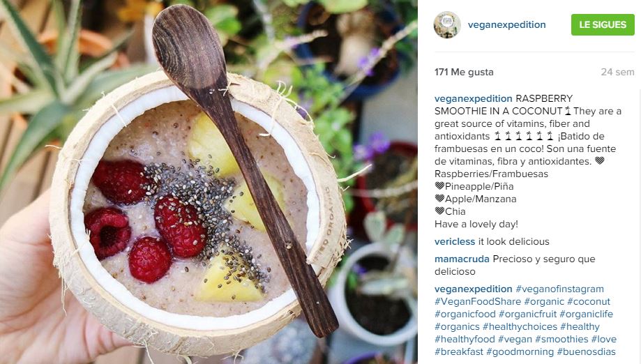Click the #VeganFoodShare hashtag
641x364 pixels.
(x=478, y=301)
